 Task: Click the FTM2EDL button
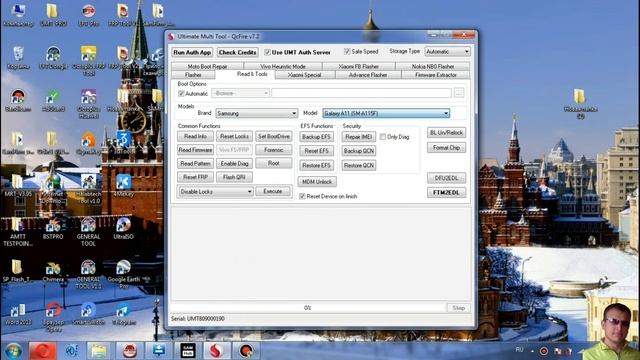[x=446, y=193]
